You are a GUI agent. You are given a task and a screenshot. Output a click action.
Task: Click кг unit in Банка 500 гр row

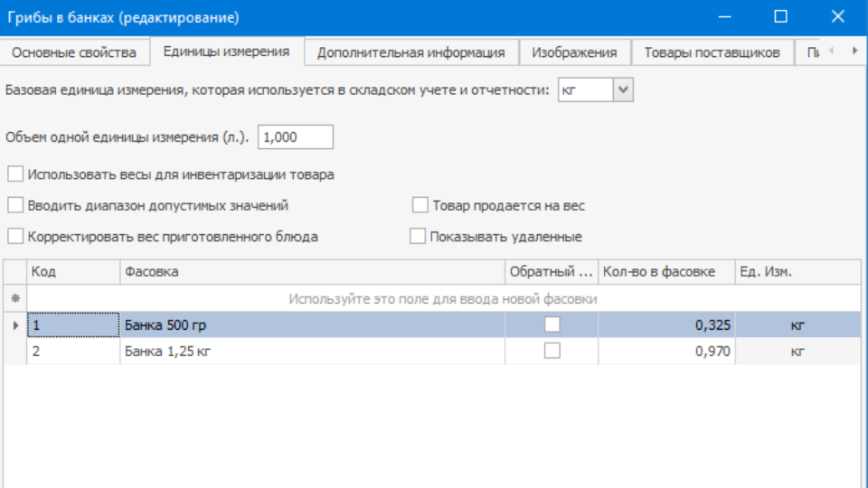click(797, 324)
